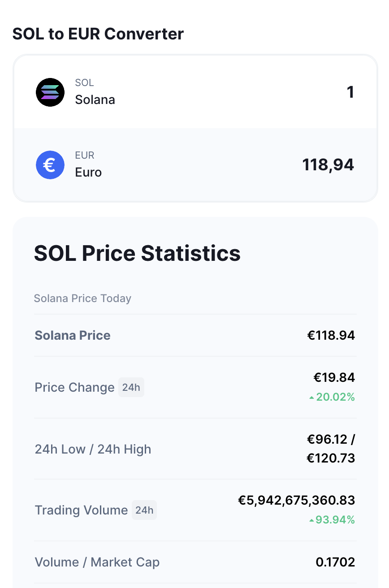Click the 24h Low / 24h High label
389x588 pixels.
[93, 449]
